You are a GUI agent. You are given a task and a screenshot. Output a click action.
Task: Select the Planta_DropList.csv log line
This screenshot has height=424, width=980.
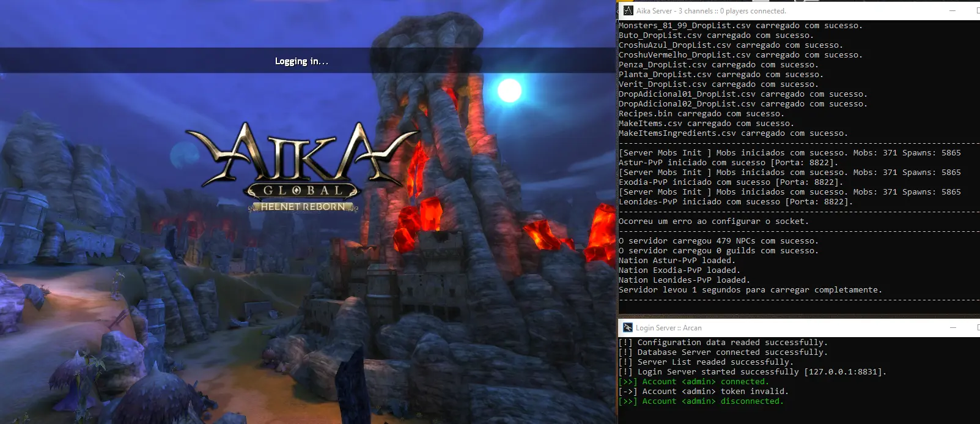(x=721, y=75)
